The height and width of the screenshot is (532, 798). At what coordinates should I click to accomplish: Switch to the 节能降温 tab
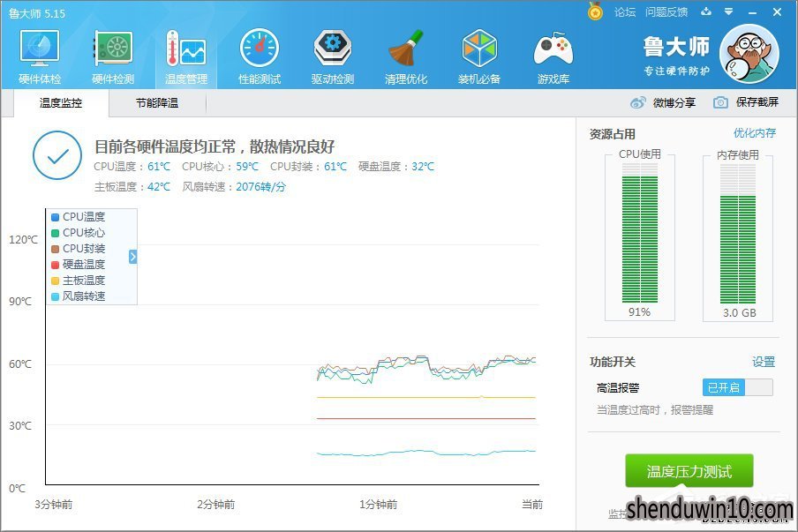coord(157,103)
